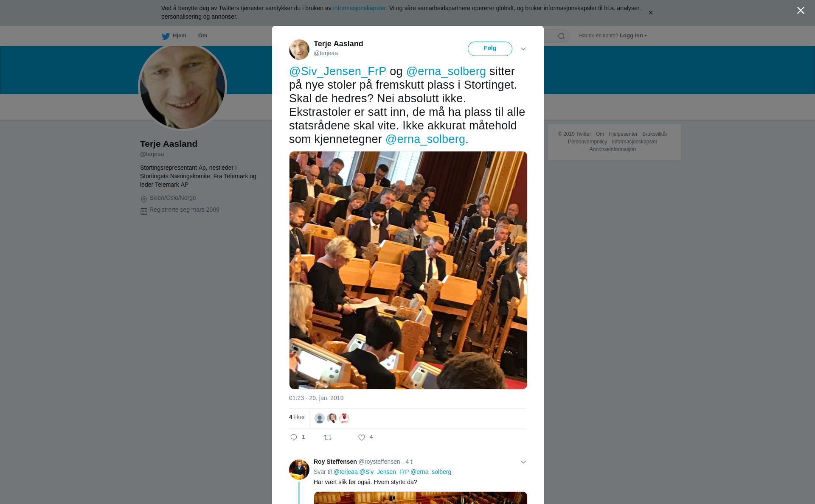The image size is (815, 504).
Task: Open the Stortinget photo in tweet
Action: coord(408,270)
